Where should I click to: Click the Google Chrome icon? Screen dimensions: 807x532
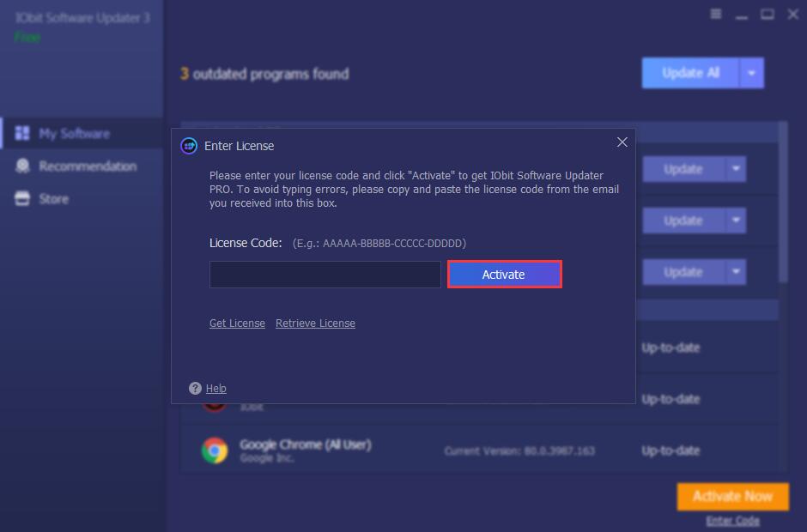(215, 450)
